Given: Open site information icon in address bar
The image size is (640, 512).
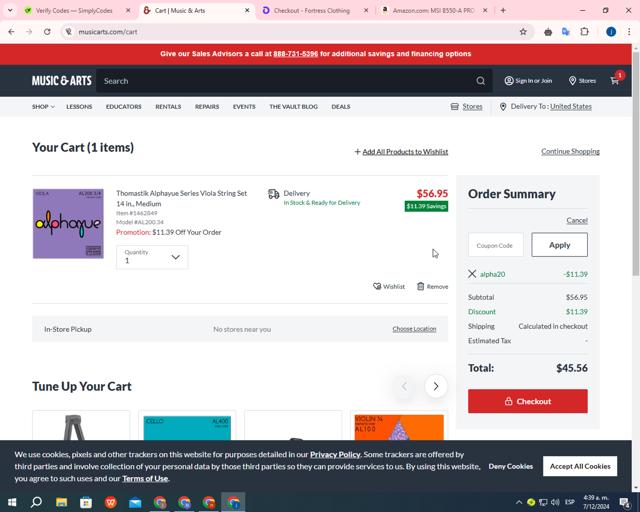Looking at the screenshot, I should (x=69, y=32).
